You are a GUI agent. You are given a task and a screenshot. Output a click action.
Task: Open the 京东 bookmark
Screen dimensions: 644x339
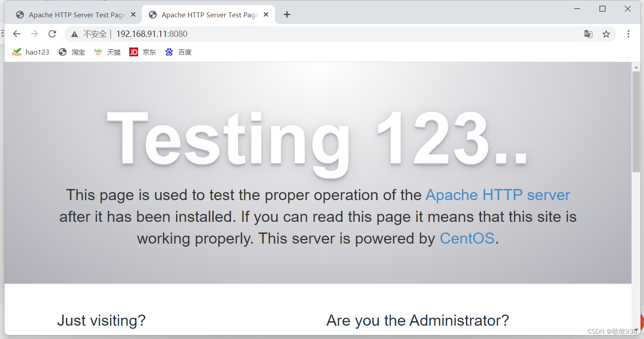click(x=143, y=52)
